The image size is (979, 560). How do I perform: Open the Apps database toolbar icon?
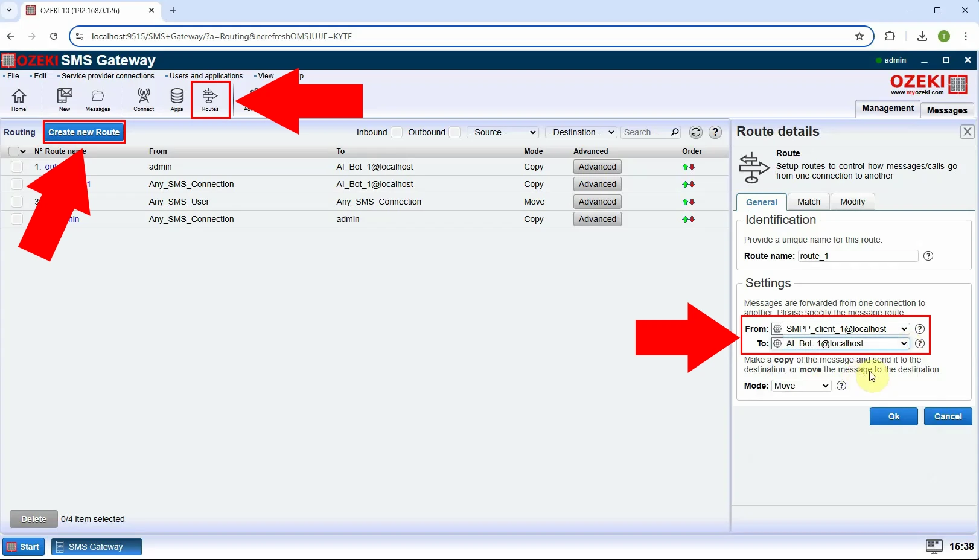177,100
